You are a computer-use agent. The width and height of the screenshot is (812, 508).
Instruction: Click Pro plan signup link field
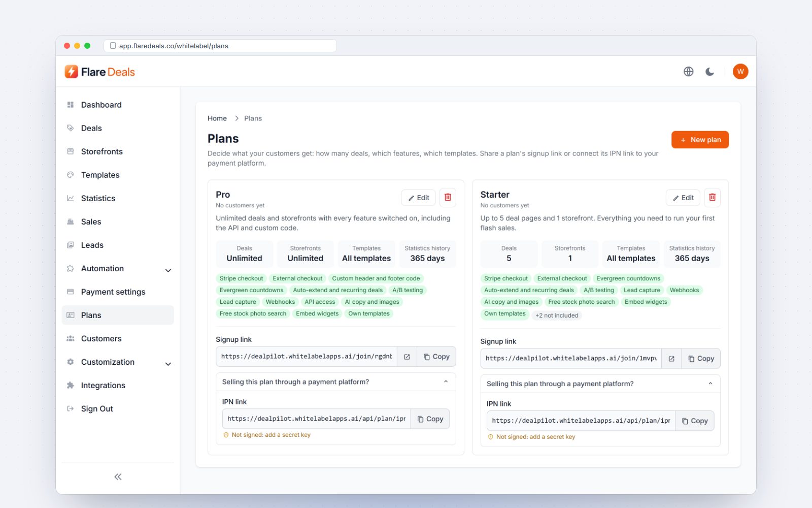click(307, 357)
